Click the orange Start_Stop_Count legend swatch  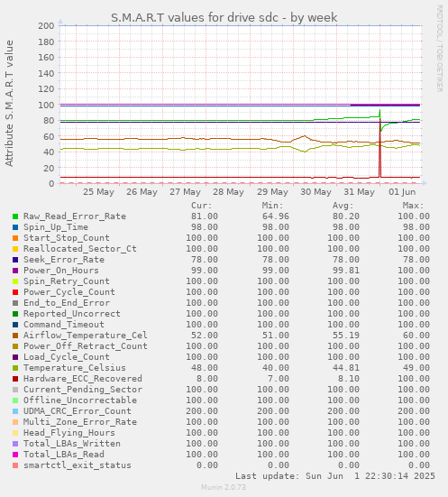(15, 238)
